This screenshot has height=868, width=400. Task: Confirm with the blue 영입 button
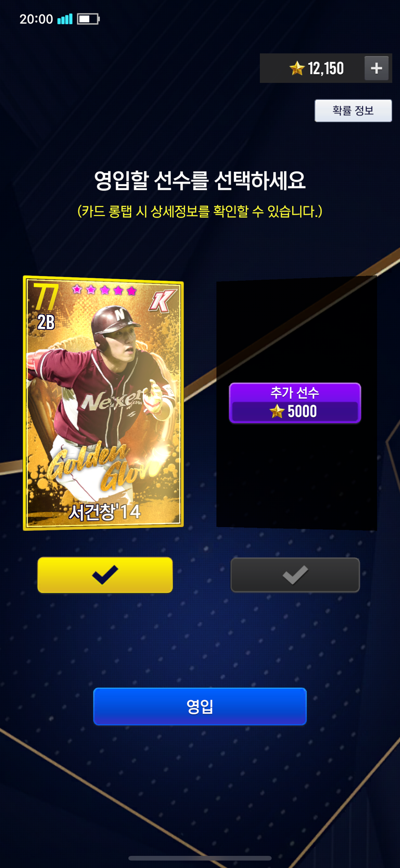(x=200, y=707)
